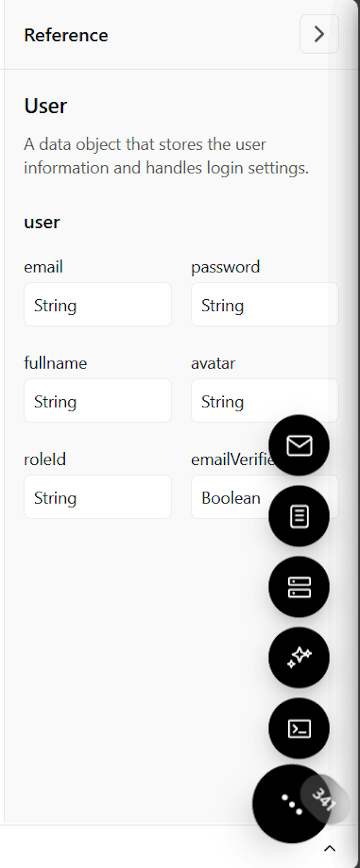
Task: Click the mail envelope floating icon
Action: pos(299,445)
